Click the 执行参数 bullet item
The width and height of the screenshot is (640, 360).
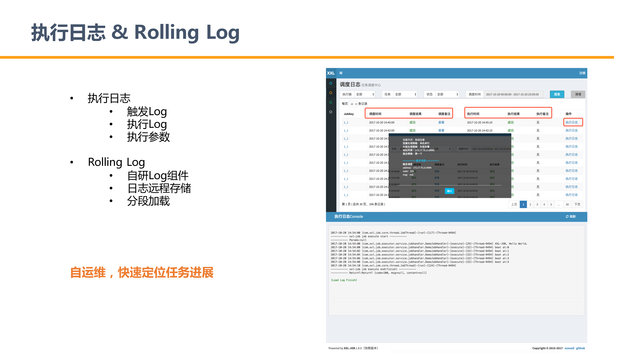[x=148, y=137]
